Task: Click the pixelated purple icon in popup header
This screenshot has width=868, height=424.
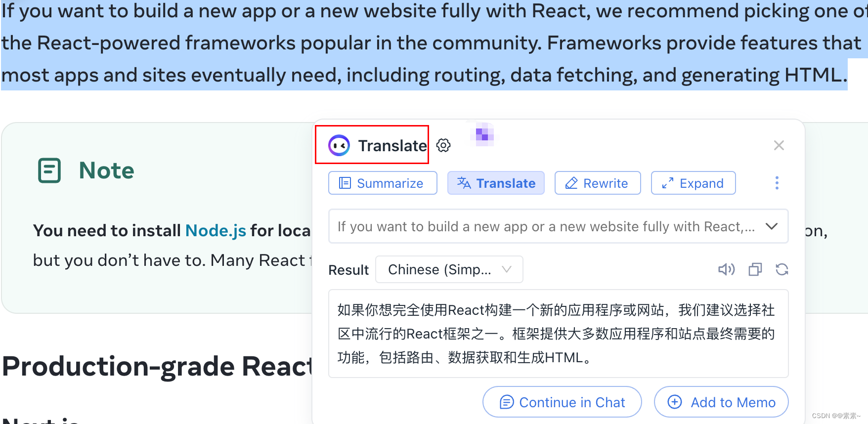Action: 484,134
